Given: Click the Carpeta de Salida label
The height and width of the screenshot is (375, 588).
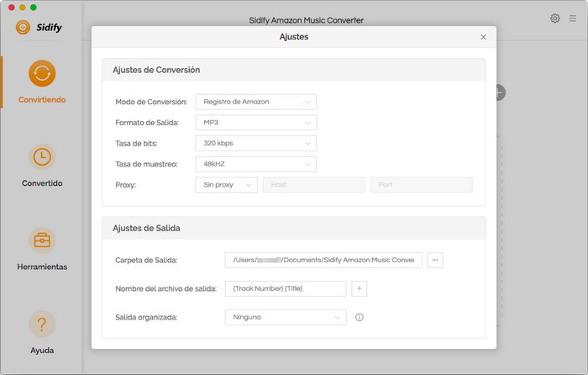Looking at the screenshot, I should [146, 260].
